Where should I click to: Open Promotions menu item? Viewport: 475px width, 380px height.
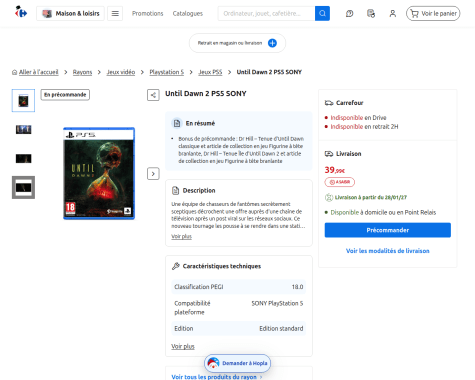coord(147,13)
